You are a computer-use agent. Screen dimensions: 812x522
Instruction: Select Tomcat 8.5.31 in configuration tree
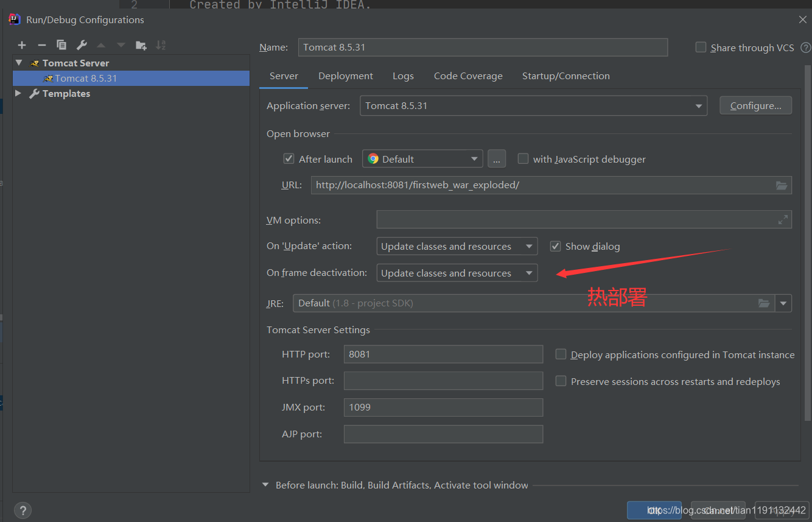(x=131, y=79)
